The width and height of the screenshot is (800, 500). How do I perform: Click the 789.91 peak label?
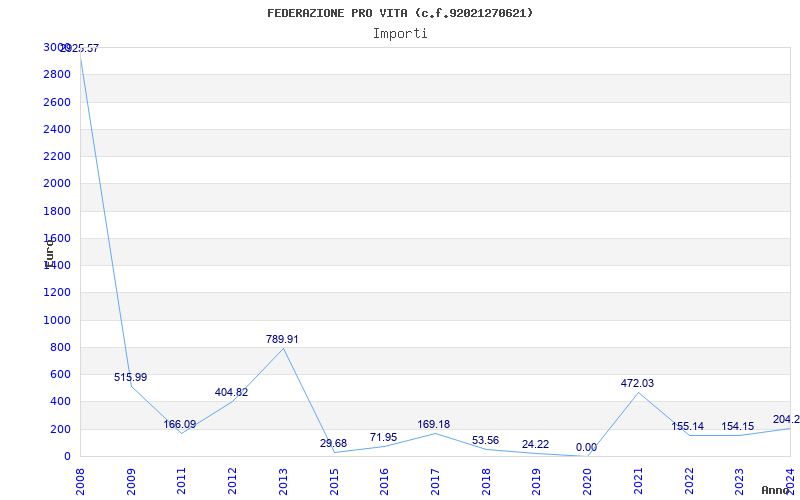(x=282, y=339)
